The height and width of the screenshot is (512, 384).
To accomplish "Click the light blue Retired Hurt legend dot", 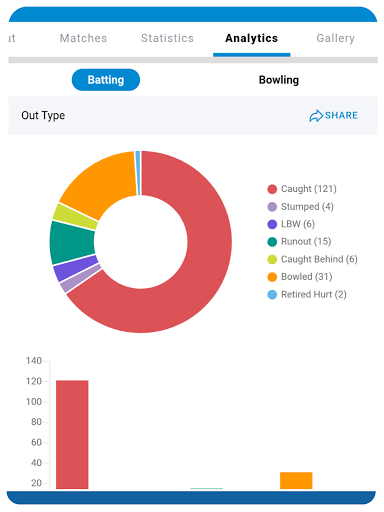I will pos(272,295).
